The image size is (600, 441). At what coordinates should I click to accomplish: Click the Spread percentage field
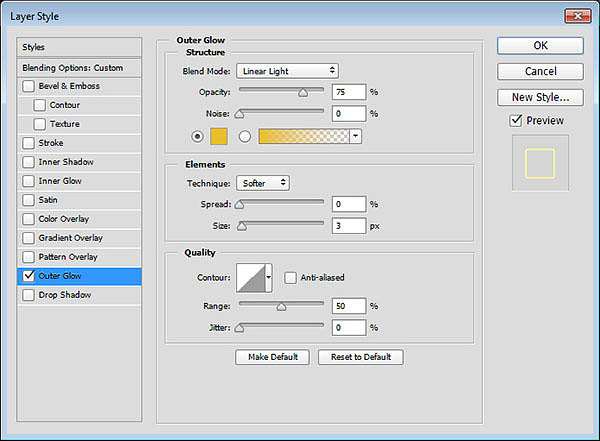tap(349, 204)
